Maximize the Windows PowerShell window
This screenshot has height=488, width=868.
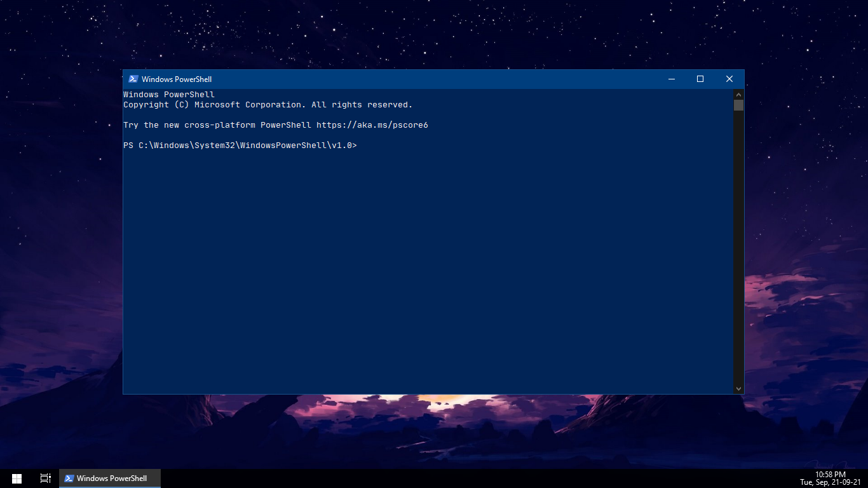pos(700,79)
